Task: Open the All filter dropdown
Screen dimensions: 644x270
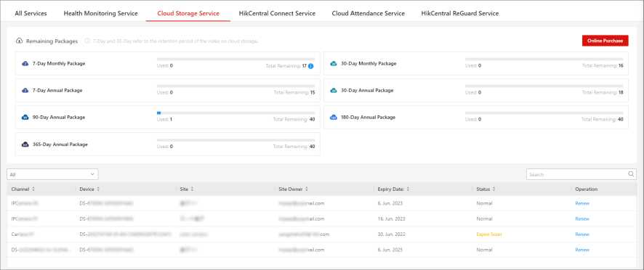Action: (52, 174)
